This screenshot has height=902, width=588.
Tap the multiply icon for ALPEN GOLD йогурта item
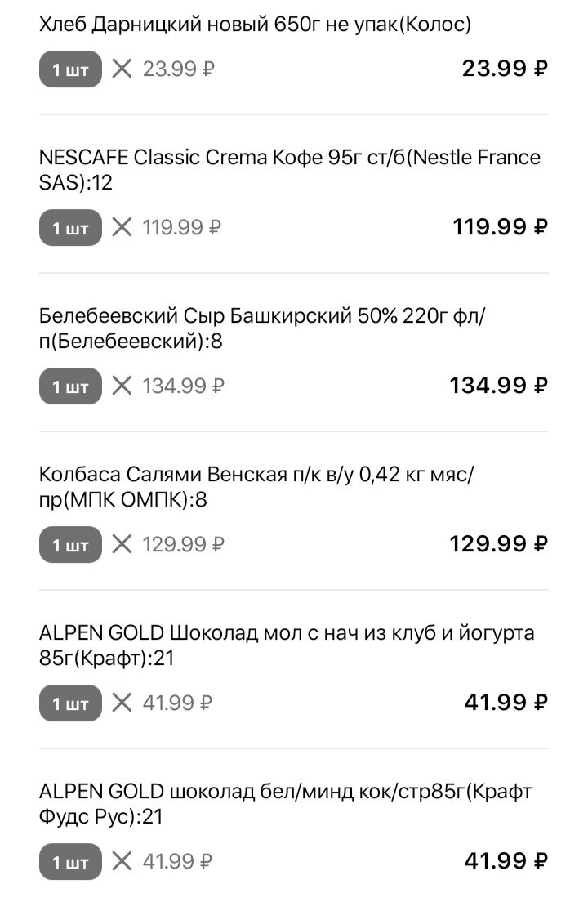click(122, 703)
